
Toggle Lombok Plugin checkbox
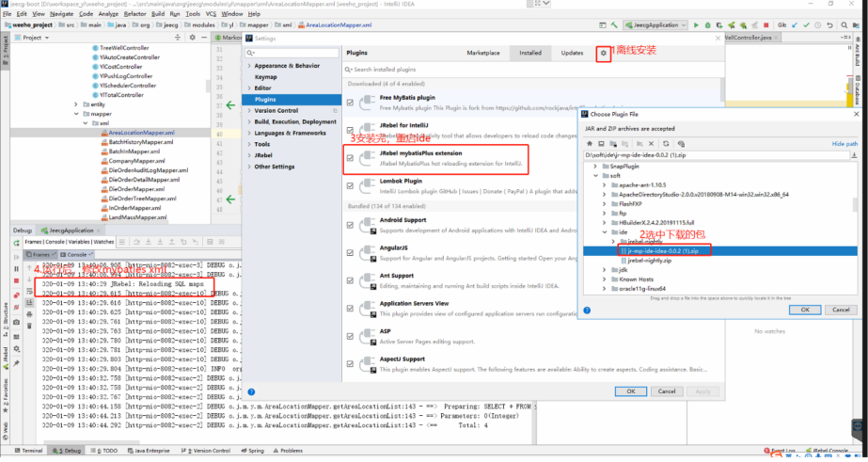(350, 185)
